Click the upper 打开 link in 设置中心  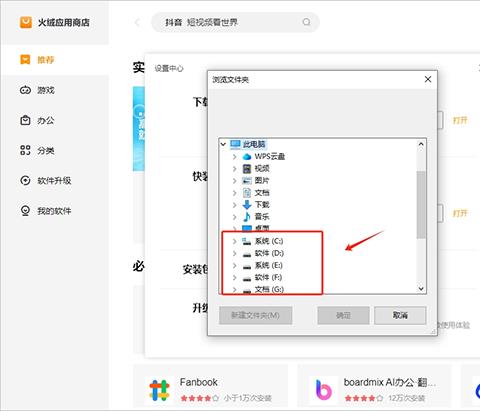tap(460, 120)
